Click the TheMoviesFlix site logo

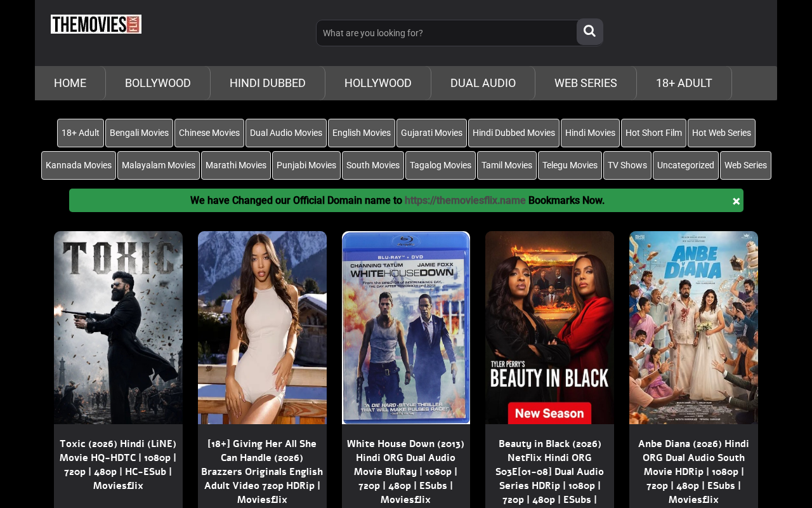(96, 24)
